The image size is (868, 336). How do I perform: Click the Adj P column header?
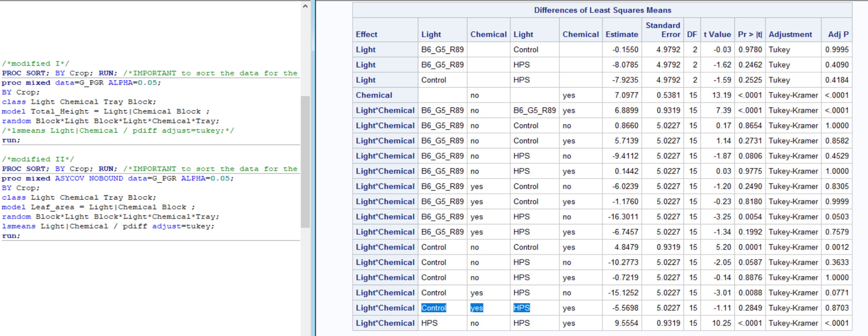tap(839, 34)
